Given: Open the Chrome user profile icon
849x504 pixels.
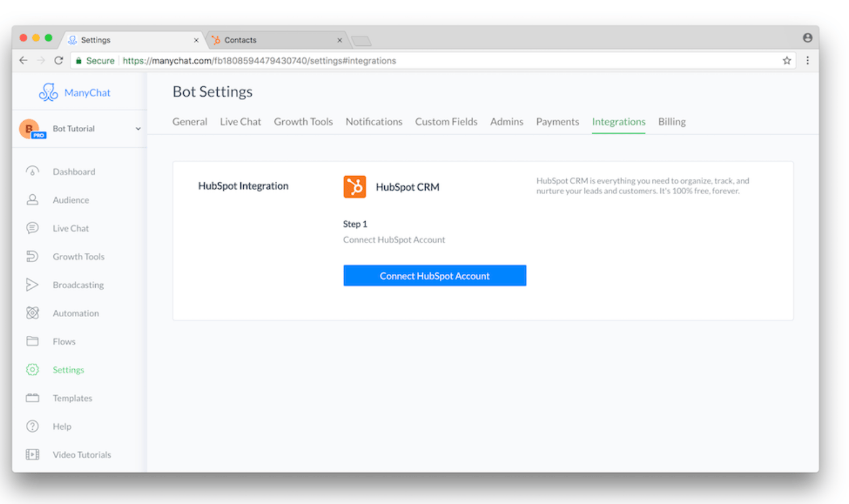Looking at the screenshot, I should pyautogui.click(x=808, y=38).
